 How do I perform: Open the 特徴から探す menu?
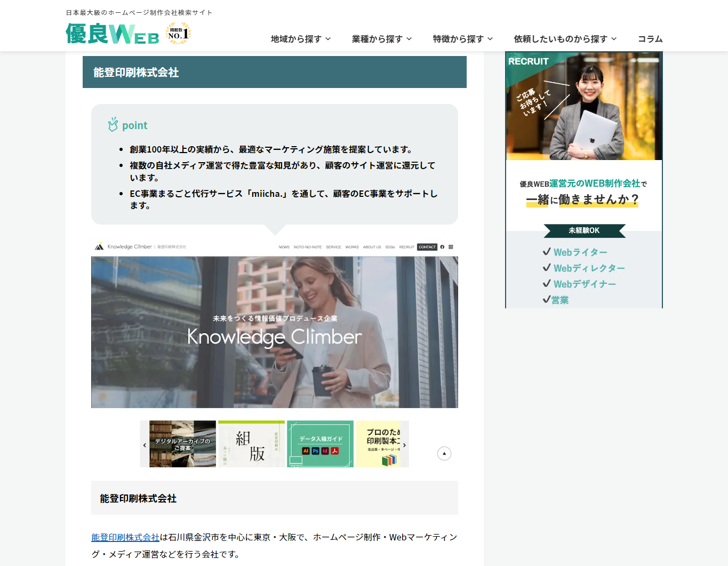click(463, 39)
